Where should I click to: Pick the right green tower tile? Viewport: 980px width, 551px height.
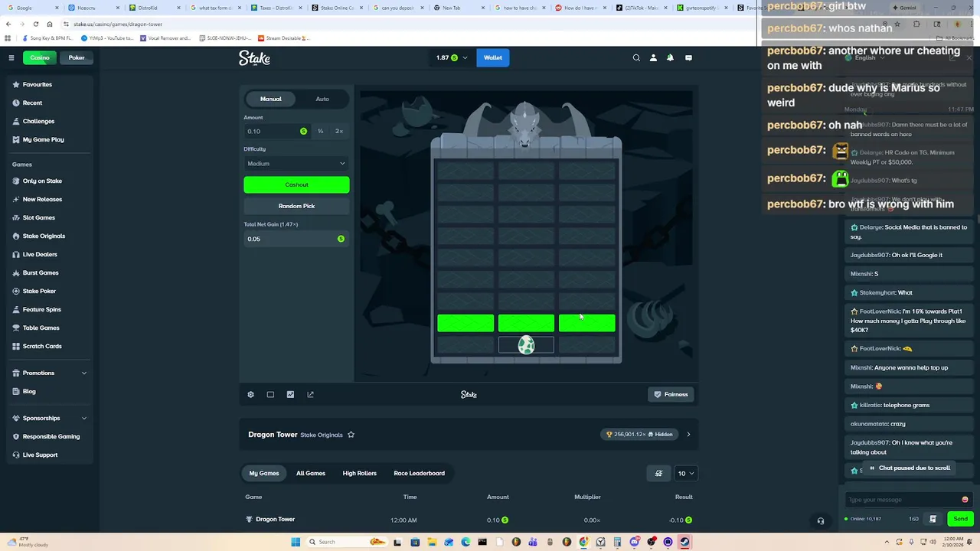(x=586, y=323)
